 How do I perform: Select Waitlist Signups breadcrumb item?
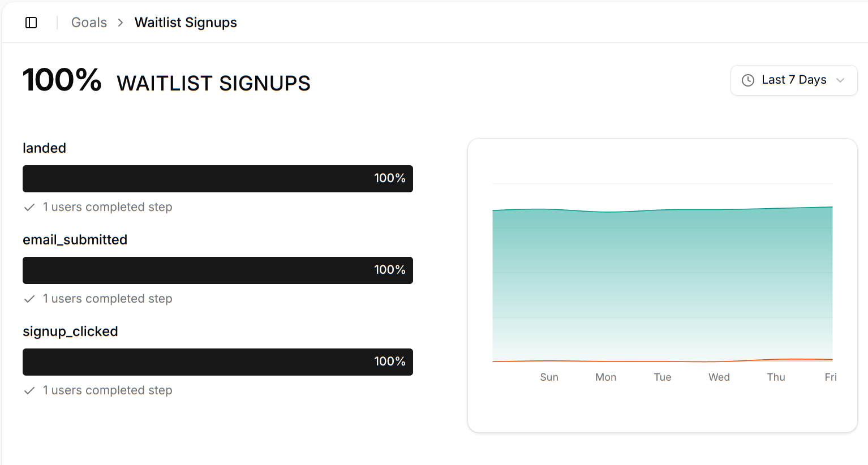(x=186, y=23)
